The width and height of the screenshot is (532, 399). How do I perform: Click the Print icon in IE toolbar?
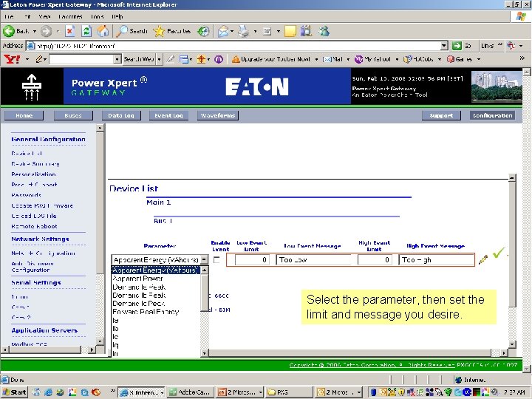coord(243,32)
